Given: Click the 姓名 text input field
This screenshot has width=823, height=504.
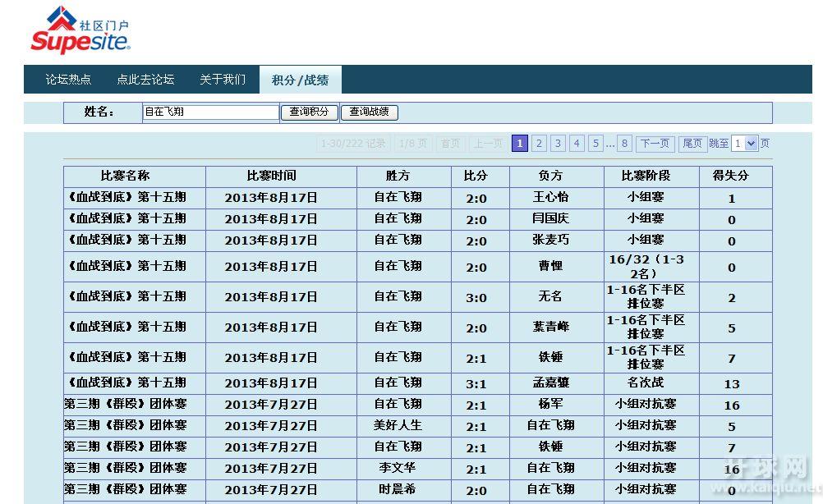Looking at the screenshot, I should 211,112.
